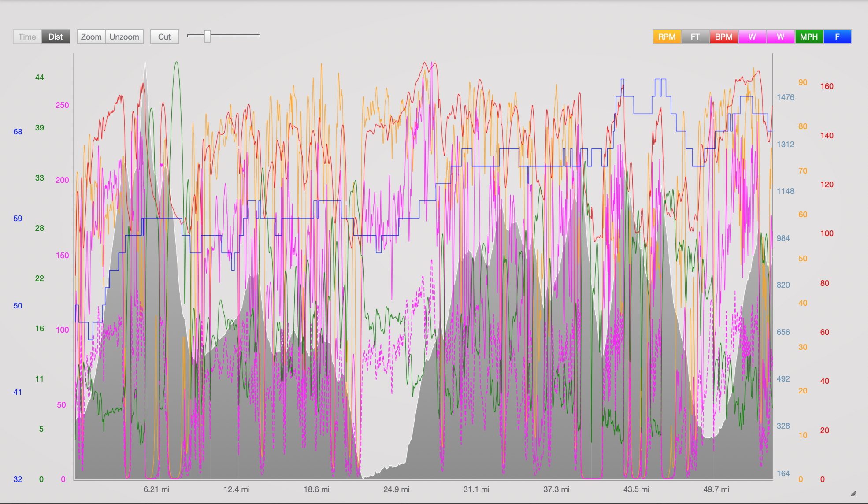868x504 pixels.
Task: Toggle the orange RPM cadence series
Action: click(x=667, y=37)
